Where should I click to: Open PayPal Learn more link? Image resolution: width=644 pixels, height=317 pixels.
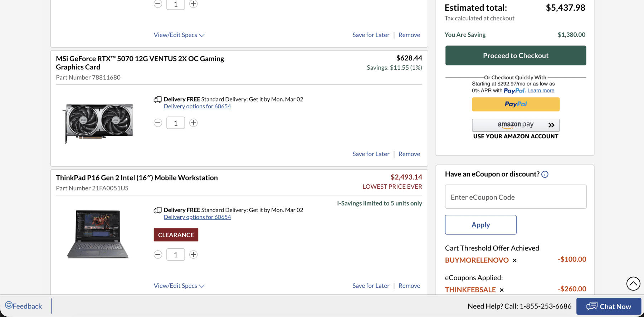[x=541, y=91]
